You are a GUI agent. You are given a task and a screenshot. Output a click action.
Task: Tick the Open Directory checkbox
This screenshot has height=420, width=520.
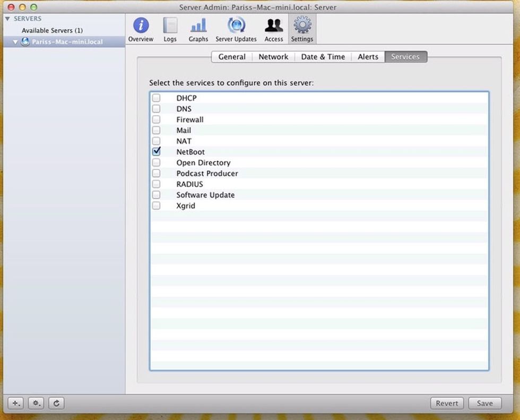tap(157, 162)
